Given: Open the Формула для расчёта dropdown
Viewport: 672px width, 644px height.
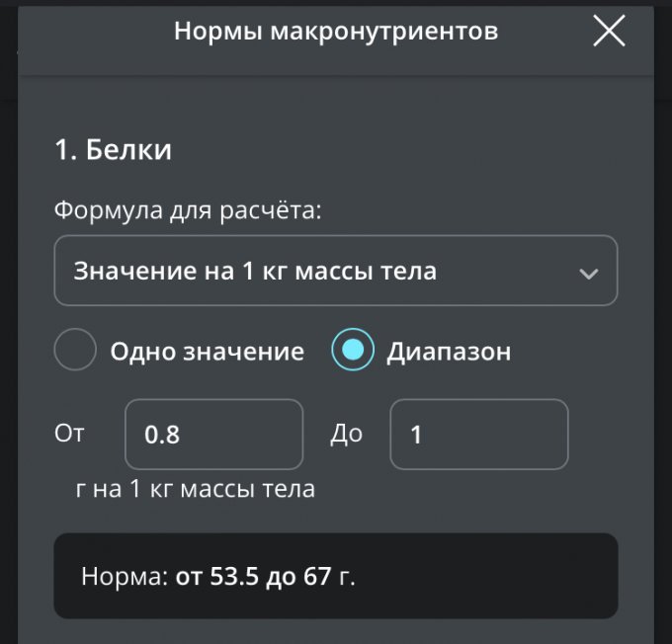Looking at the screenshot, I should coord(336,271).
